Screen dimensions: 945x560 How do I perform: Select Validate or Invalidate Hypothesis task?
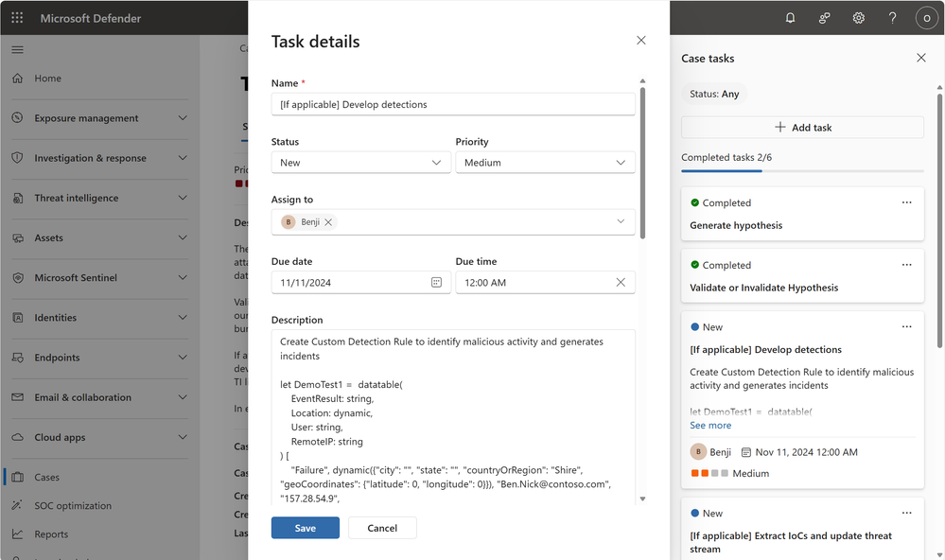tap(802, 276)
